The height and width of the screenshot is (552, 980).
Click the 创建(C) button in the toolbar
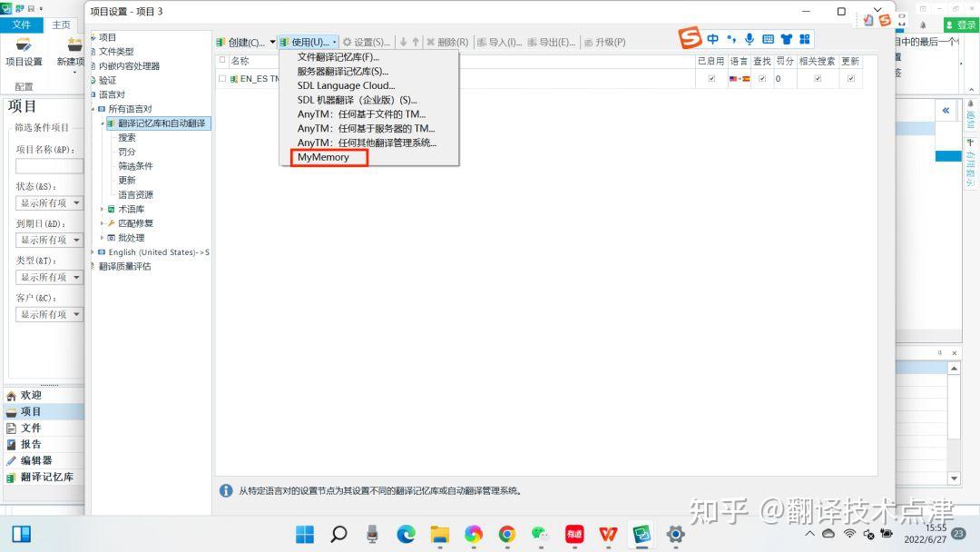tap(240, 42)
